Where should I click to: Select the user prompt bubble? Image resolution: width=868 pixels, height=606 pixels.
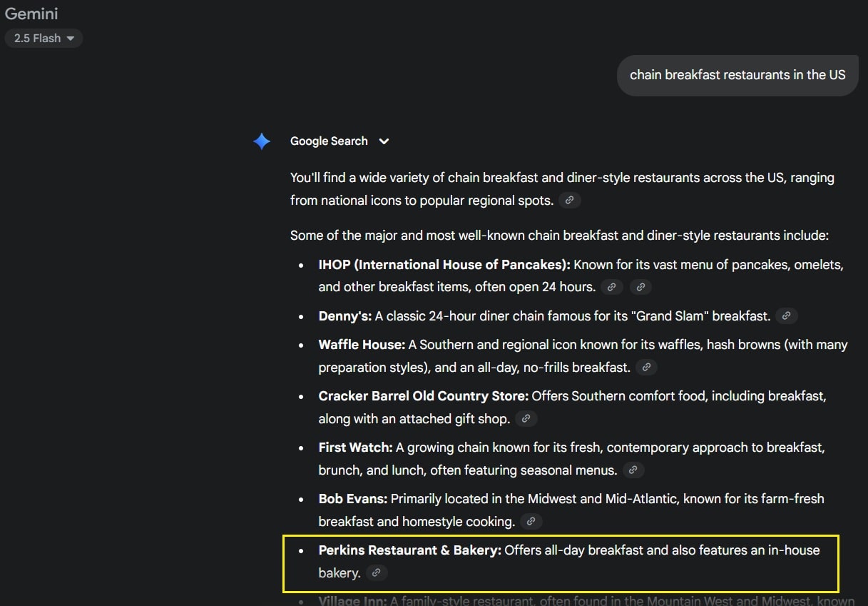[737, 75]
